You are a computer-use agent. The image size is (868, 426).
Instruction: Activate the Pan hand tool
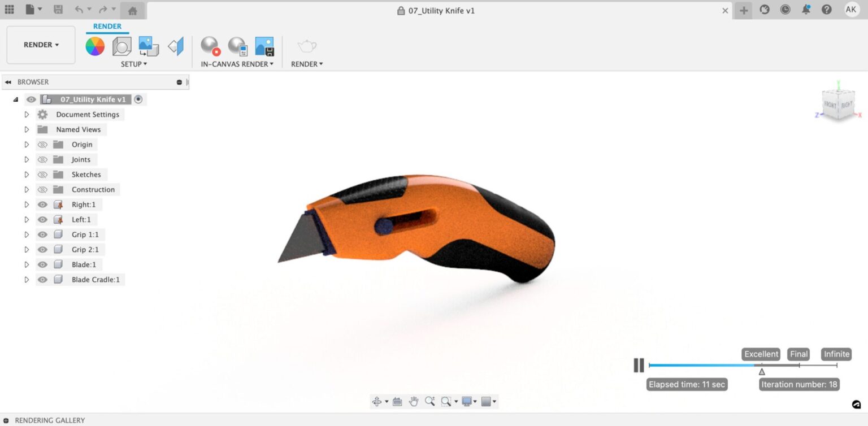[413, 401]
